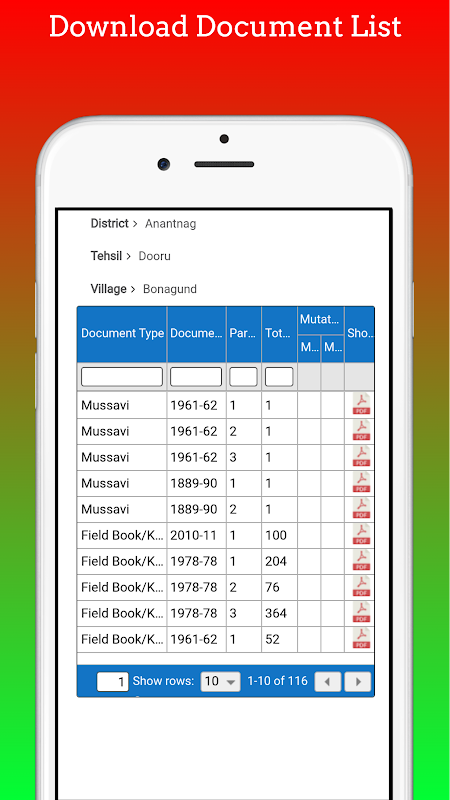Click the Dooru tehsil value
This screenshot has width=450, height=800.
tap(155, 256)
